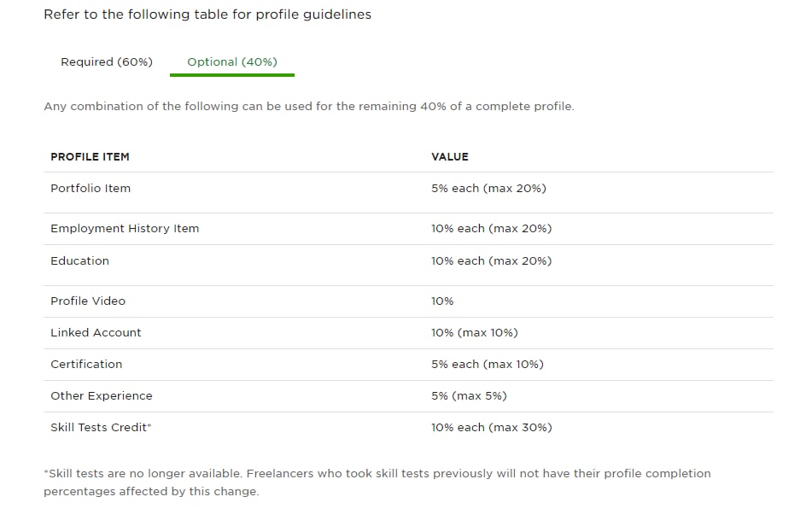Click the Portfolio Item row label

coord(91,189)
